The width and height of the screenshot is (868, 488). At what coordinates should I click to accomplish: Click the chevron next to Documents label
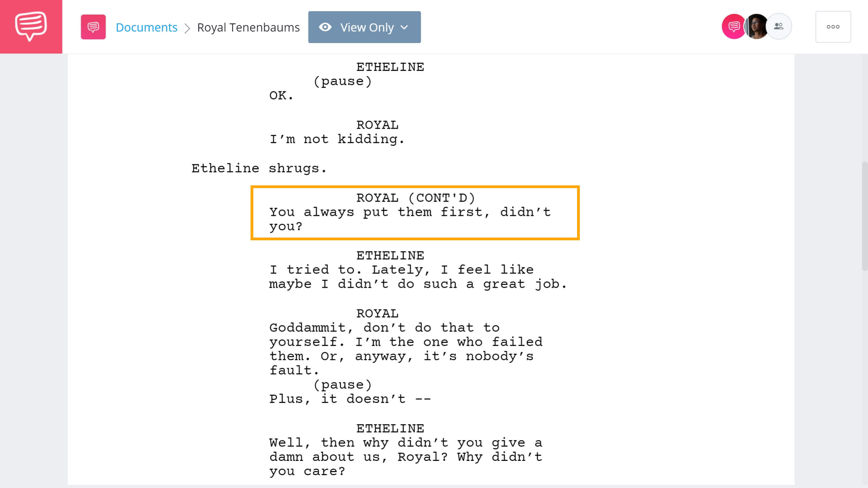[x=188, y=27]
